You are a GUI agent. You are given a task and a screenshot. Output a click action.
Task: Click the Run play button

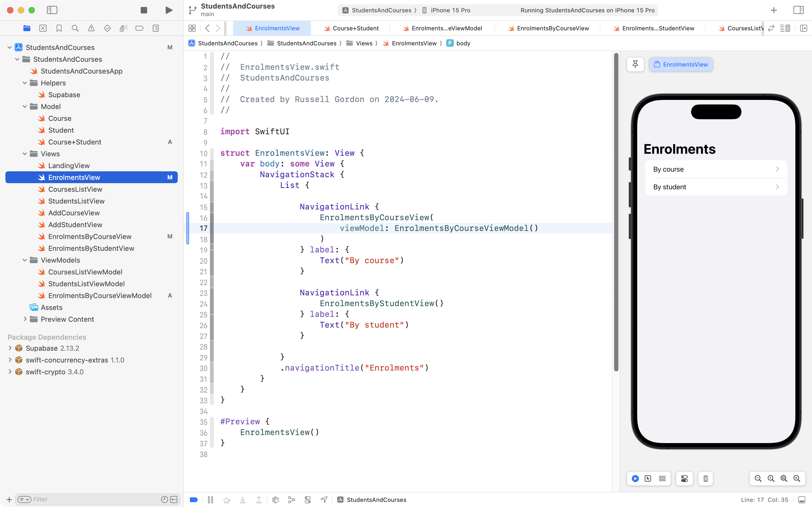pyautogui.click(x=169, y=10)
